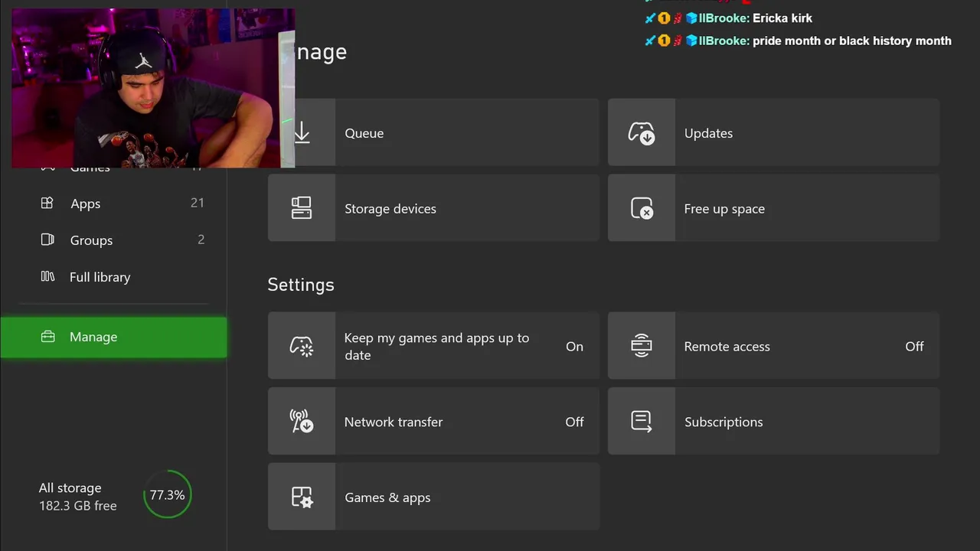Image resolution: width=980 pixels, height=551 pixels.
Task: Select the highlighted Manage sidebar item
Action: pyautogui.click(x=113, y=337)
